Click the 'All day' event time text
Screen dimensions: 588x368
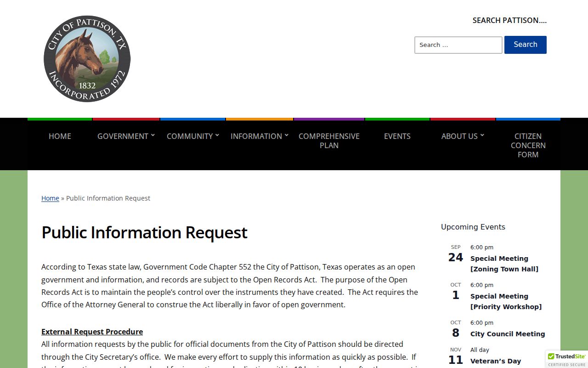(x=480, y=350)
